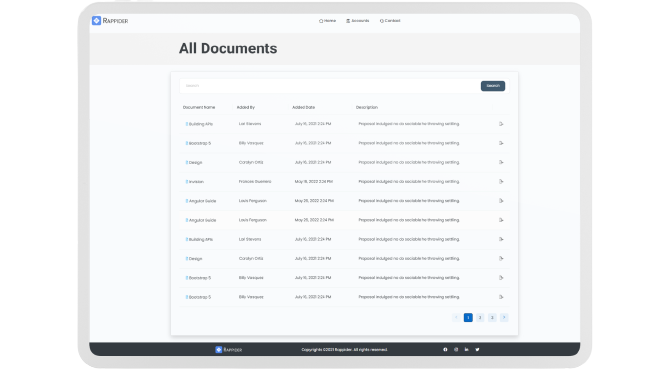Image resolution: width=666 pixels, height=374 pixels.
Task: Click action icon in last Bootstrap 5 row
Action: (501, 297)
